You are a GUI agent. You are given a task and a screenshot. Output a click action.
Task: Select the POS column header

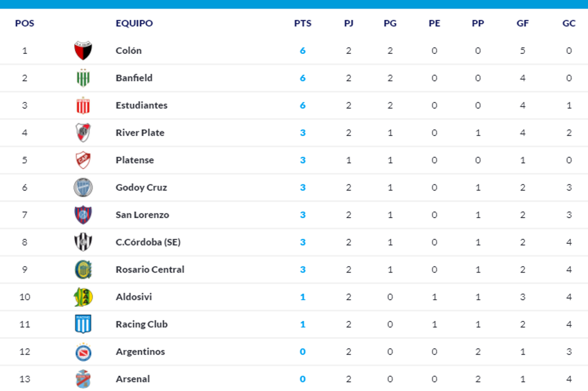(x=24, y=23)
